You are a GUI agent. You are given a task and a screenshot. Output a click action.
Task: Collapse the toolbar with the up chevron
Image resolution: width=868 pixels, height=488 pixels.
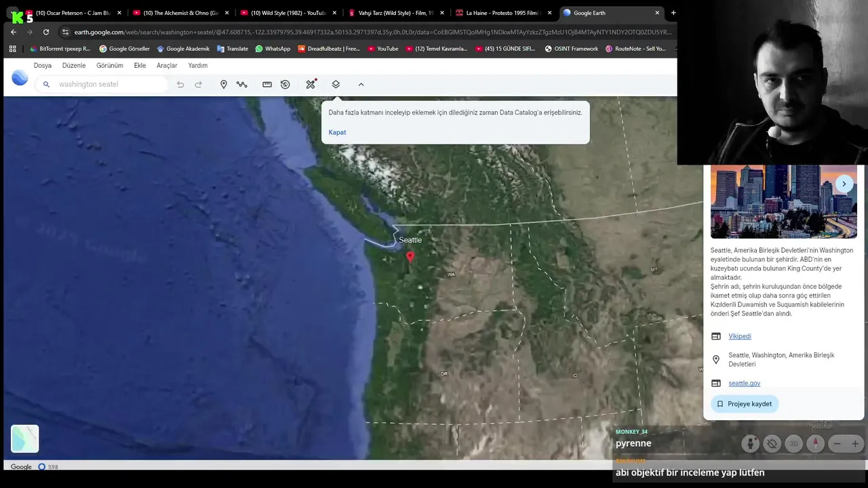coord(361,84)
